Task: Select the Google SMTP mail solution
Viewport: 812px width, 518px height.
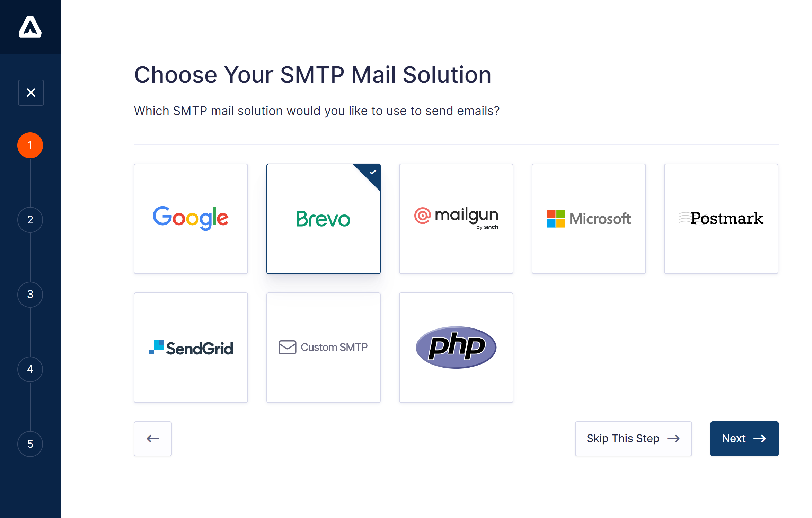Action: (x=191, y=218)
